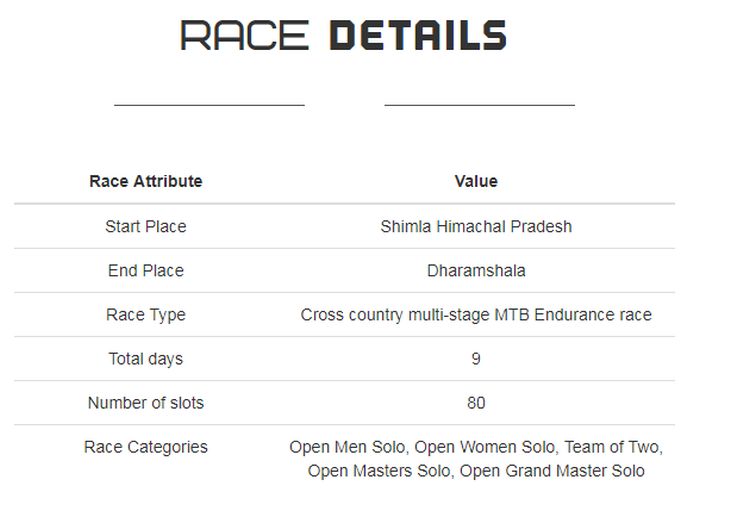This screenshot has width=750, height=505.
Task: Click the word RACE in the title
Action: coord(244,35)
